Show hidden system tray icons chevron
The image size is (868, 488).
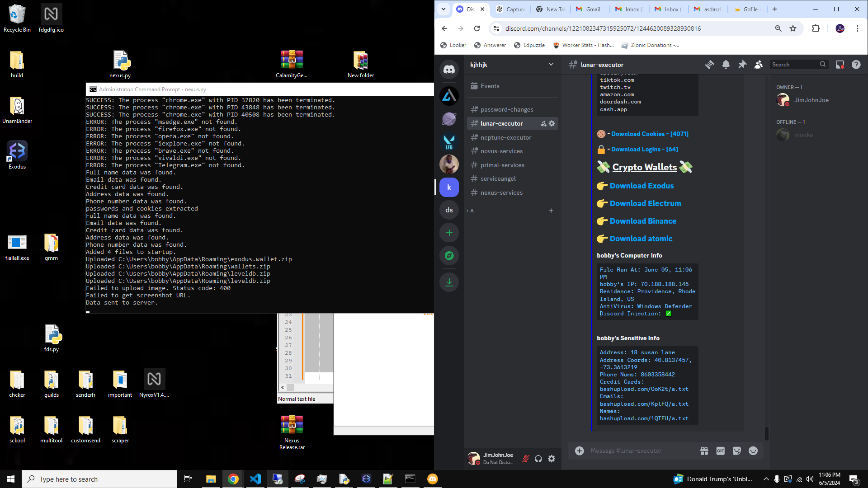pyautogui.click(x=766, y=479)
